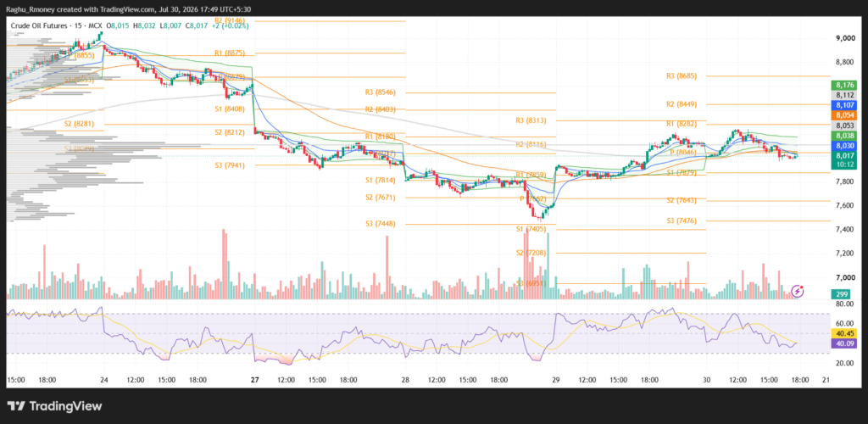The image size is (868, 424).
Task: Click date 24 on time axis
Action: 104,380
